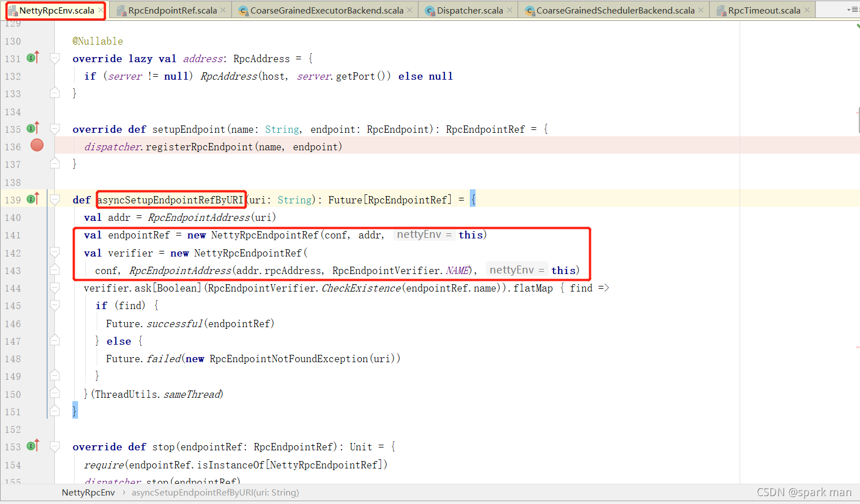
Task: Click the override marker on line 153
Action: [x=33, y=445]
